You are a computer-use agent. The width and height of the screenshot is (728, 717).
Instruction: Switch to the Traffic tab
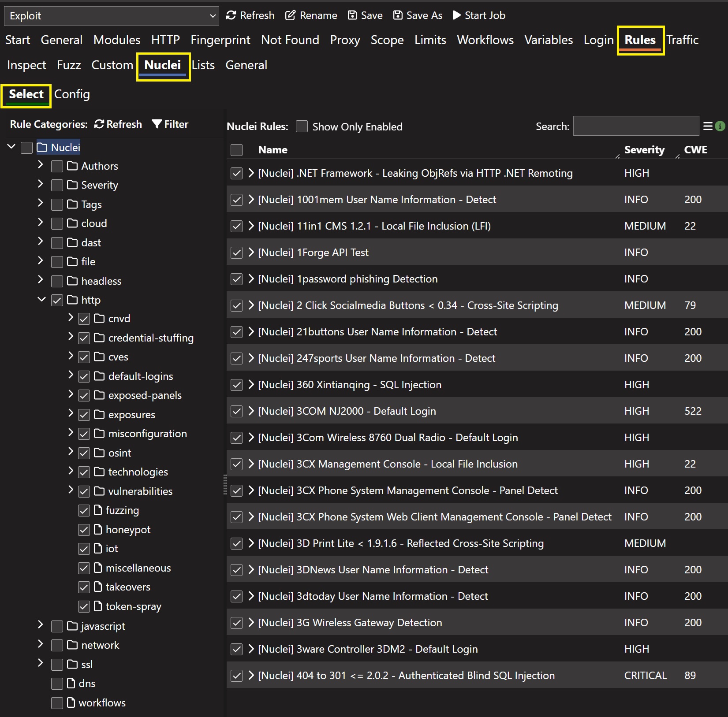click(x=682, y=40)
